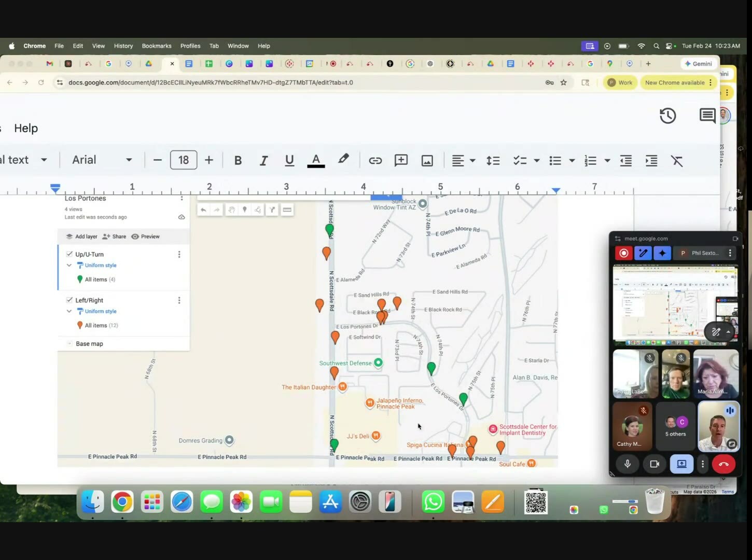Screen dimensions: 752x560
Task: Open line and paragraph spacing options
Action: (493, 161)
